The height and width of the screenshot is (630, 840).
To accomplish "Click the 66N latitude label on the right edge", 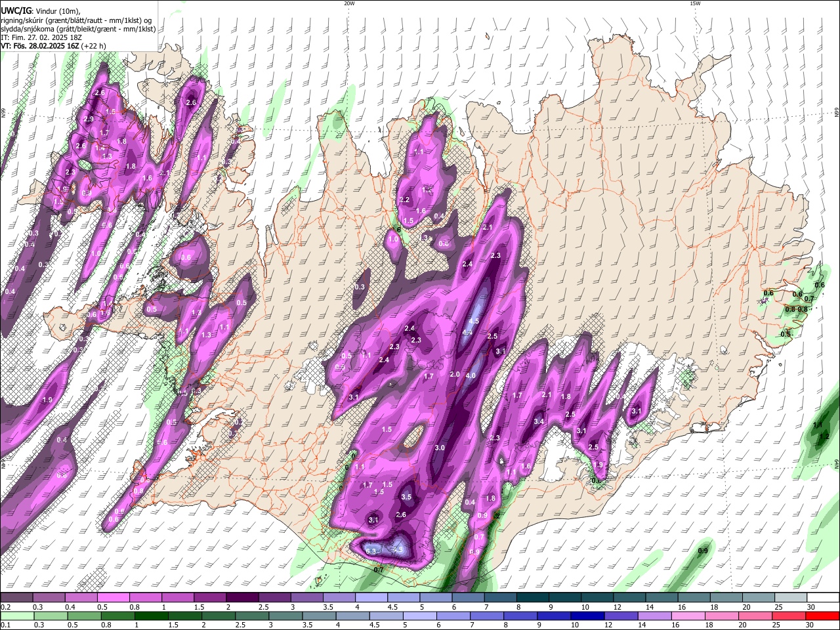I will pyautogui.click(x=836, y=113).
